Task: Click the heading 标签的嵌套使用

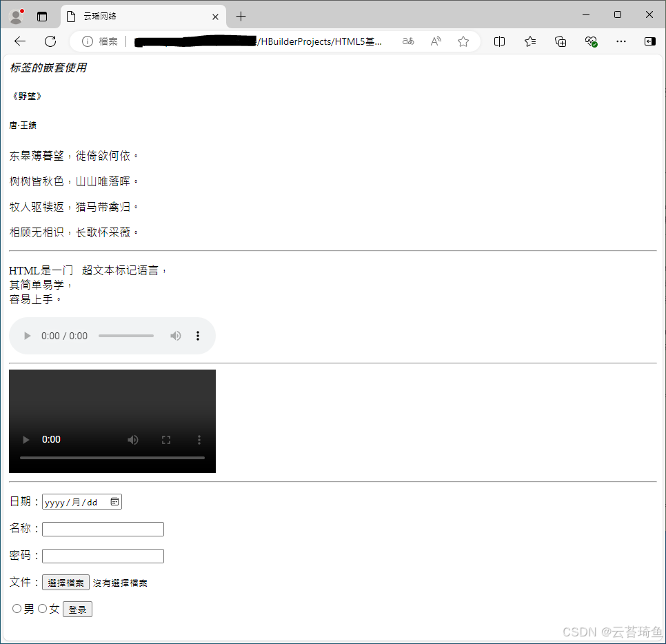Action: pos(48,68)
